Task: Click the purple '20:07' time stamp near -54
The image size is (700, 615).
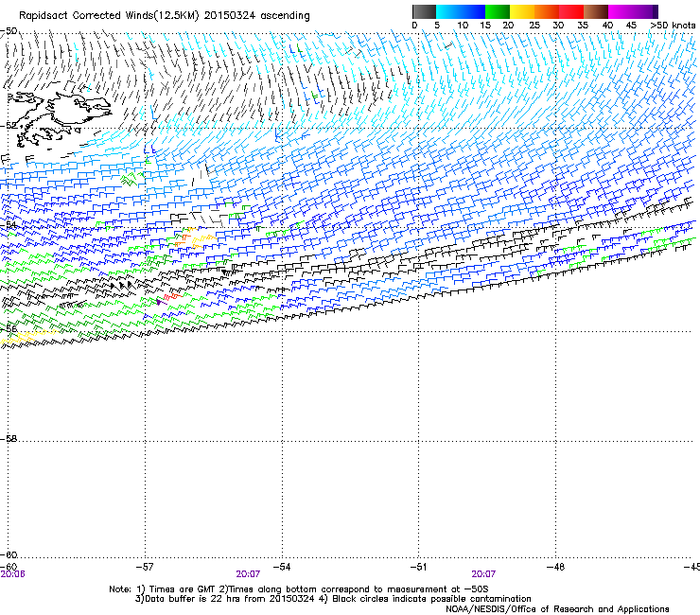Action: click(x=248, y=574)
